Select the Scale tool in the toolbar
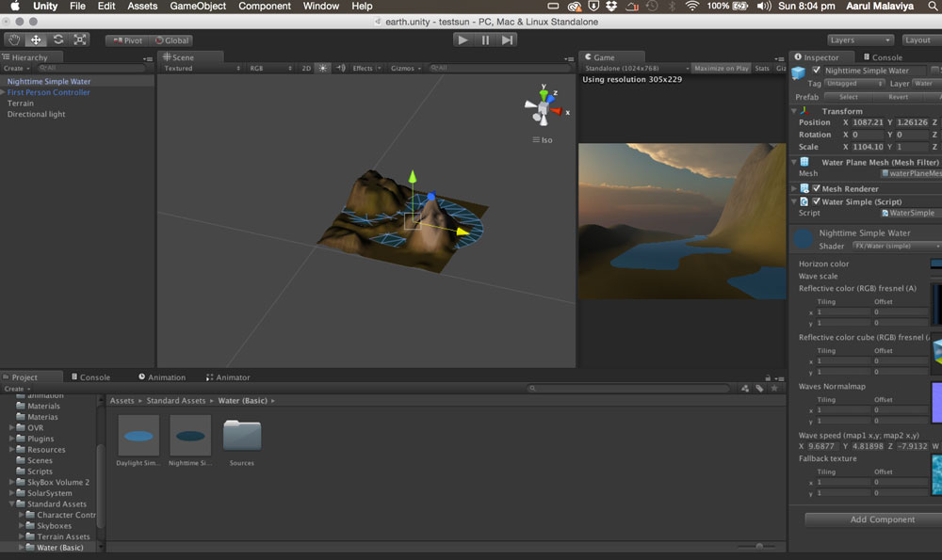 tap(80, 40)
